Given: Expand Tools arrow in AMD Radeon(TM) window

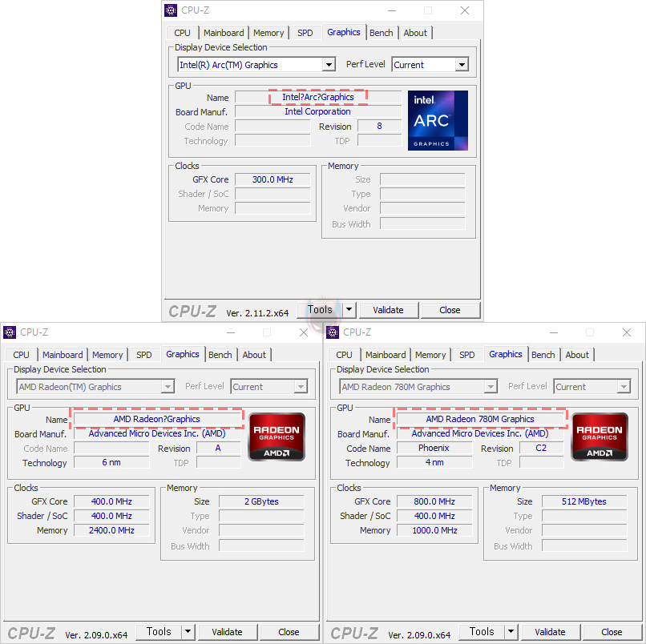Looking at the screenshot, I should pos(188,632).
